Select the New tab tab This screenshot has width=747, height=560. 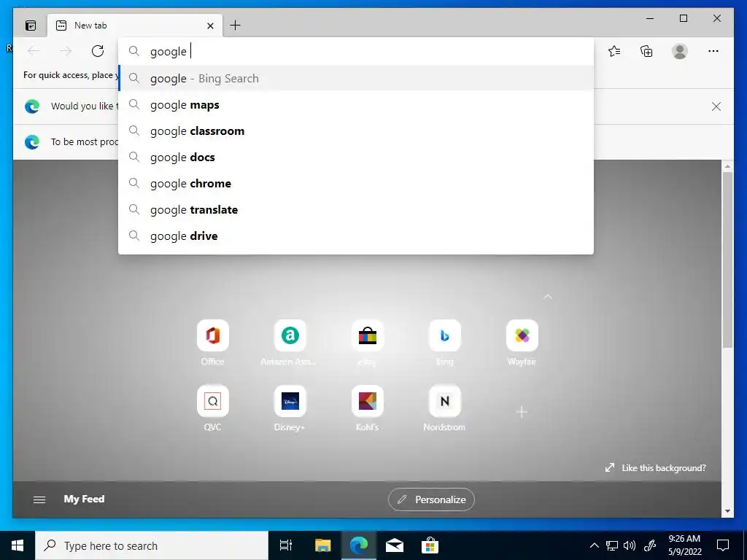pos(135,26)
